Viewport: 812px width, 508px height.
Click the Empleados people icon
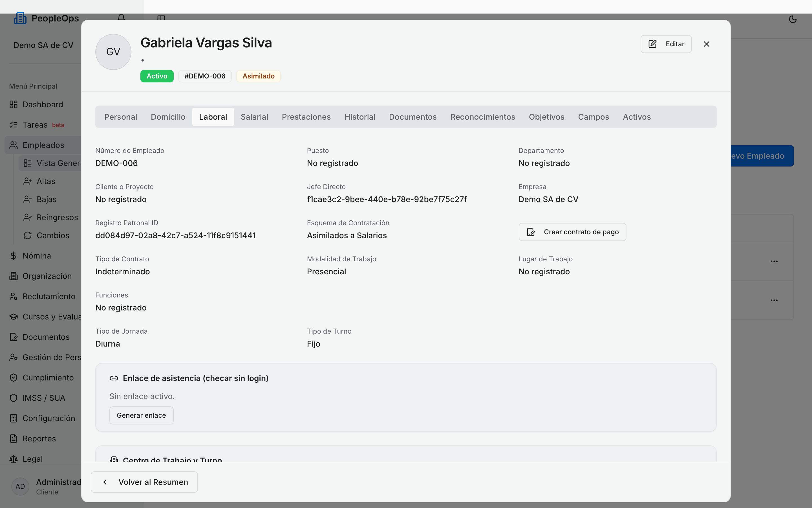pyautogui.click(x=14, y=145)
